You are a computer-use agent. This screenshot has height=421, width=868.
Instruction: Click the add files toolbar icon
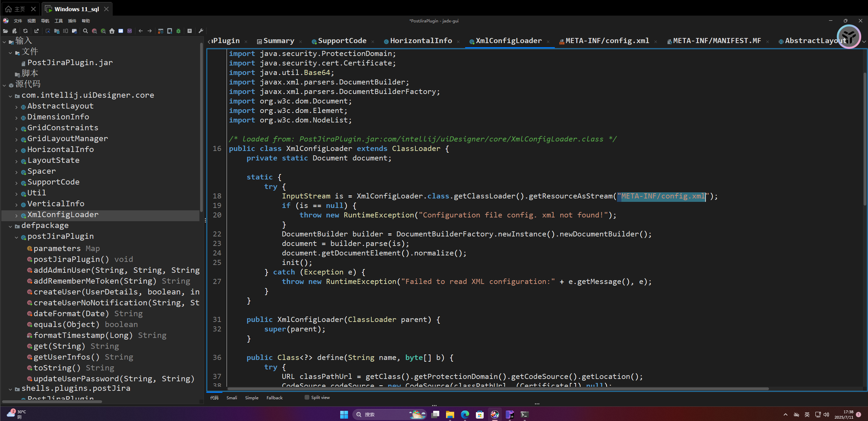[x=14, y=31]
